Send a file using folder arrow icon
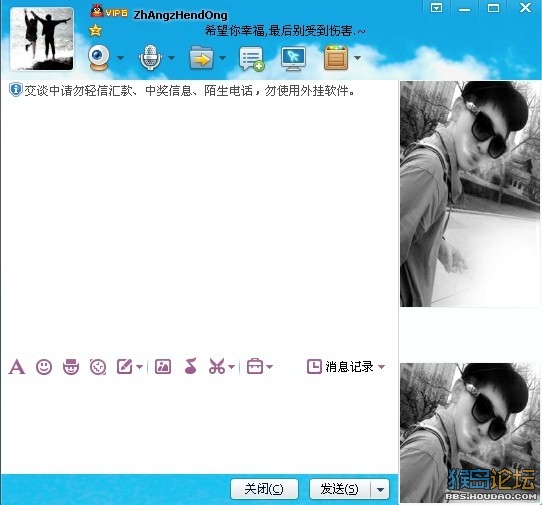Screen dimensions: 542x505 (201, 58)
